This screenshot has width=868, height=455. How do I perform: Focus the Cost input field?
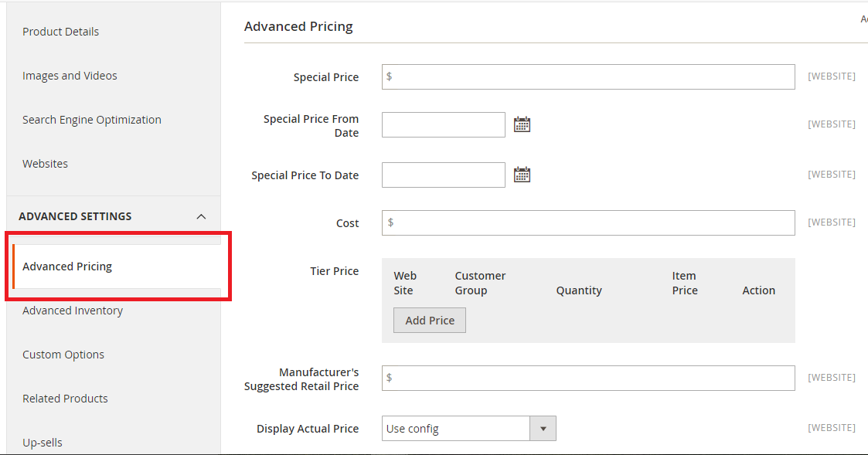587,222
